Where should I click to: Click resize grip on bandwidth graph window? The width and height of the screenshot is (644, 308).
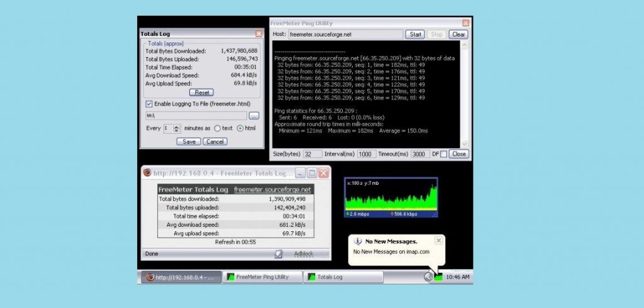click(x=435, y=214)
